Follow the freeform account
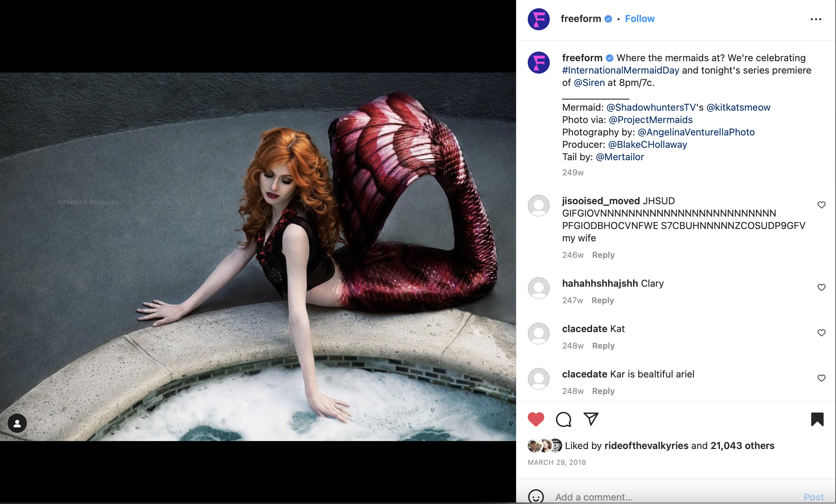This screenshot has width=836, height=504. pyautogui.click(x=640, y=19)
